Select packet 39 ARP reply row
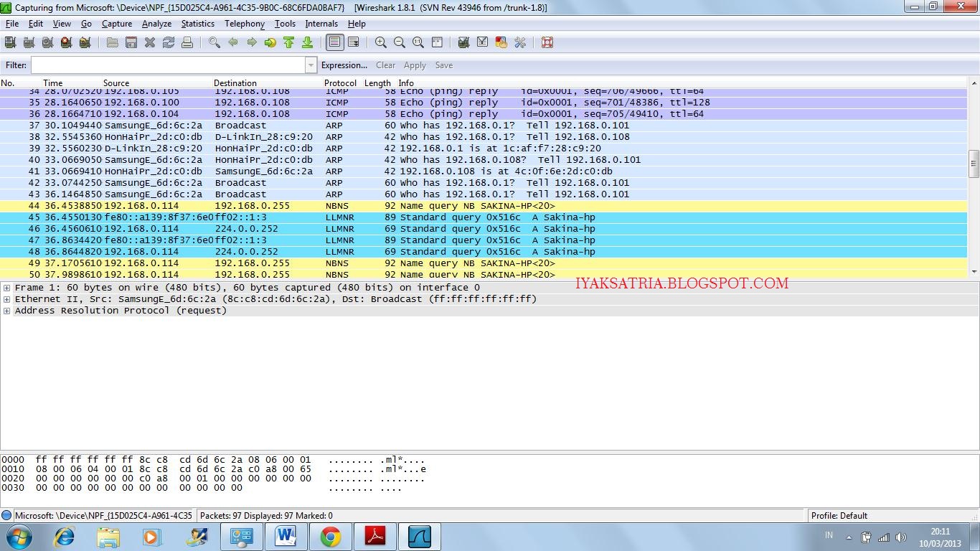Image resolution: width=980 pixels, height=551 pixels. (x=484, y=149)
